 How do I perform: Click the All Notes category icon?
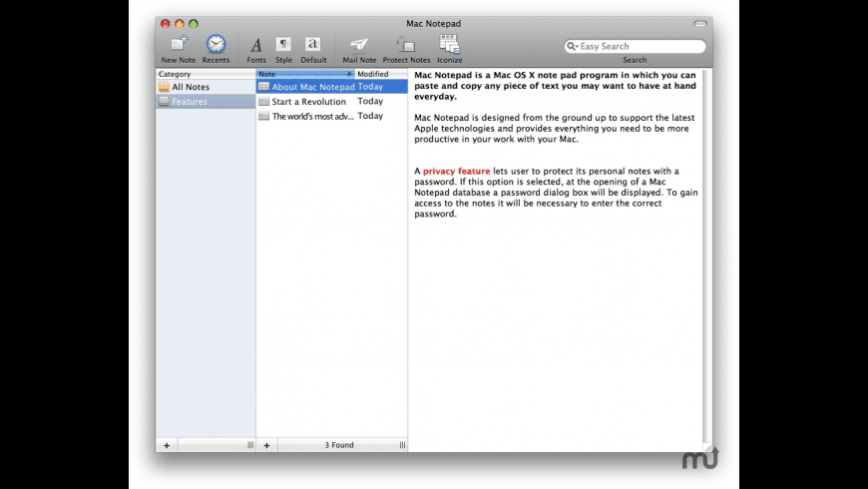[x=164, y=87]
